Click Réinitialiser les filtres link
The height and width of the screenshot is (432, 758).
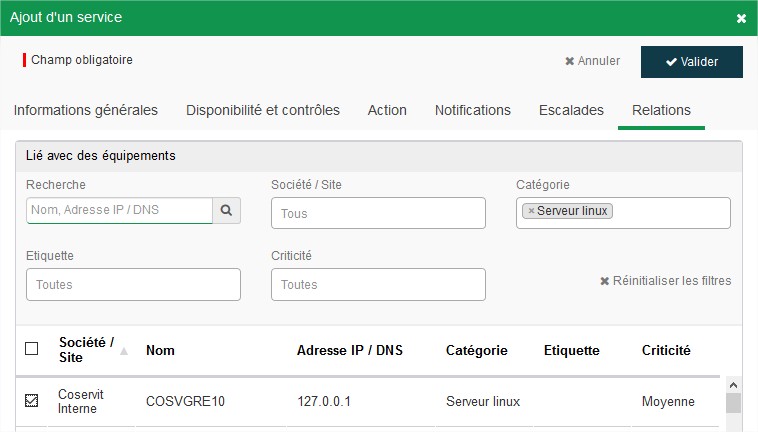click(666, 281)
